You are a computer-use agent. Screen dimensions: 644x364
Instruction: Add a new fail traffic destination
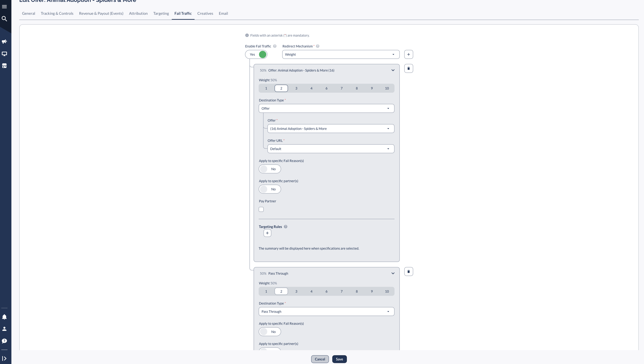[409, 55]
